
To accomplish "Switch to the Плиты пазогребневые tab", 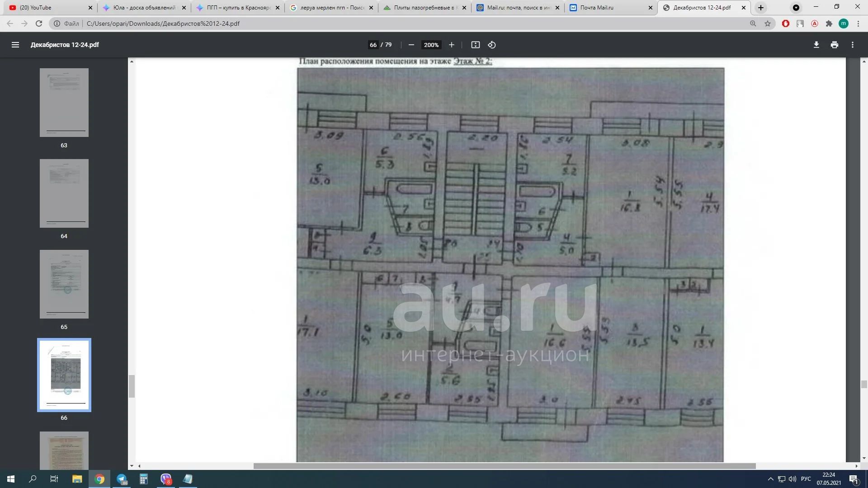I will [425, 8].
